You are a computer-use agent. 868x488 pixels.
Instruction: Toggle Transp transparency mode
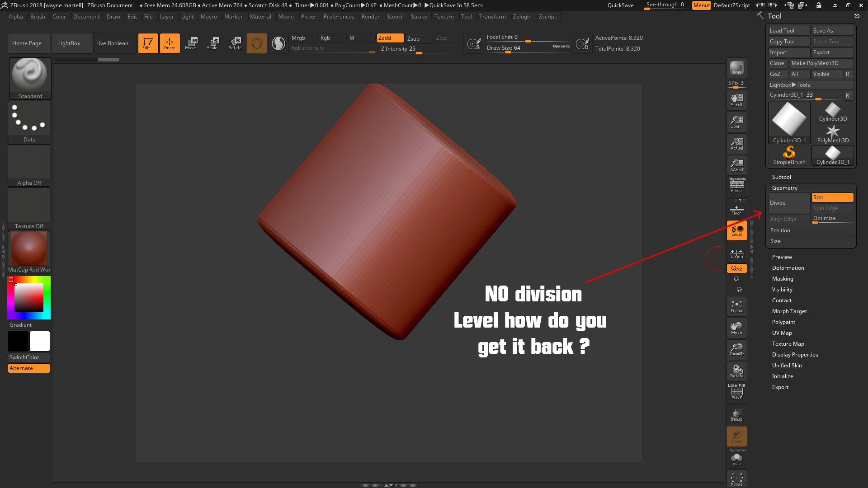(736, 415)
